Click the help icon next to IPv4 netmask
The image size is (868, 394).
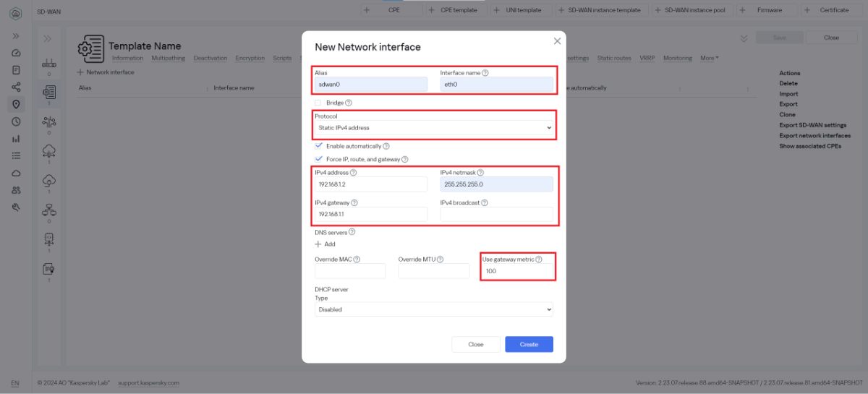pyautogui.click(x=480, y=173)
